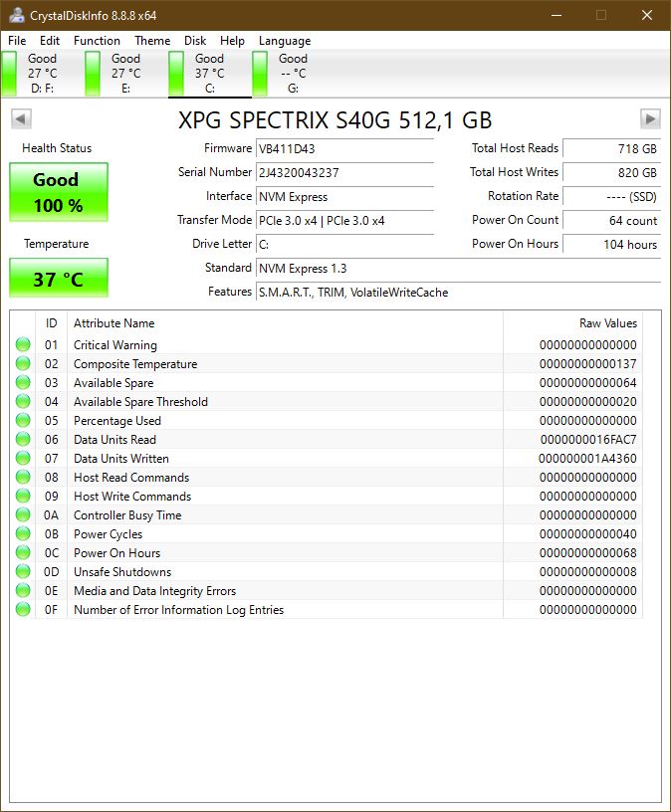Click Total Host Reads value 718 GB
Image resolution: width=671 pixels, height=812 pixels.
click(x=611, y=148)
